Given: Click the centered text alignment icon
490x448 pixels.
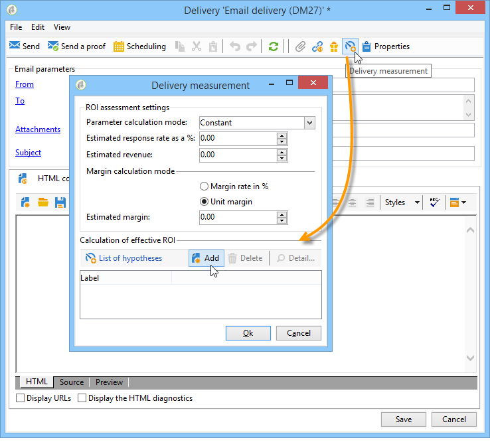Looking at the screenshot, I should point(352,202).
